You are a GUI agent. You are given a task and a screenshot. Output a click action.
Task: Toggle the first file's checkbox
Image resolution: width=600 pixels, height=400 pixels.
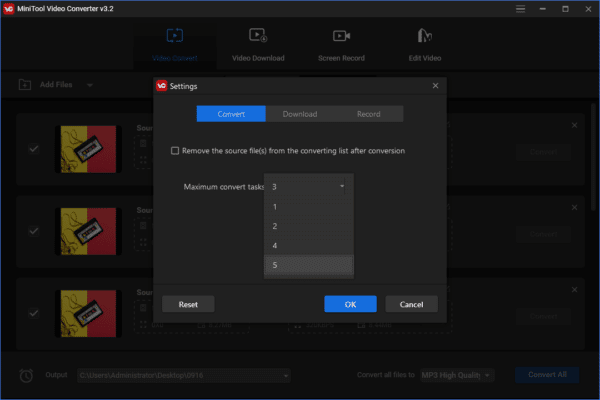(x=34, y=149)
